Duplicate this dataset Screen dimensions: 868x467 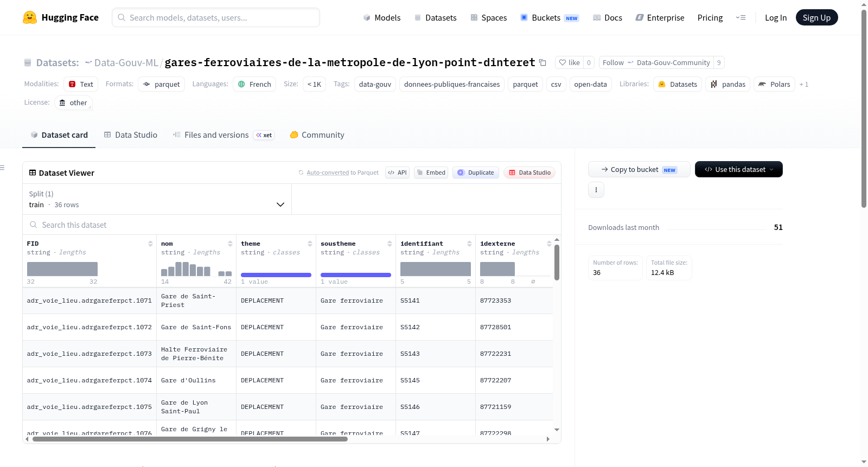(476, 172)
